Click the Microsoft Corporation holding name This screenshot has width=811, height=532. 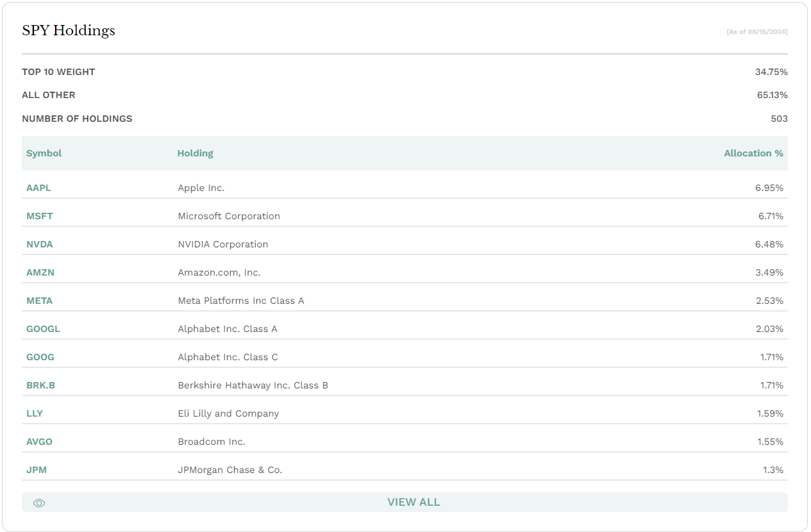(229, 216)
